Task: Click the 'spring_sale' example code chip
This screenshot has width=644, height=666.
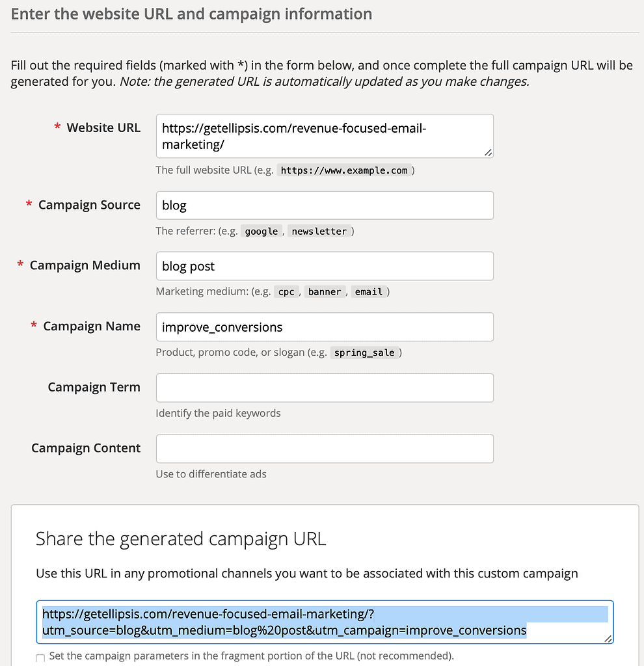Action: [364, 353]
